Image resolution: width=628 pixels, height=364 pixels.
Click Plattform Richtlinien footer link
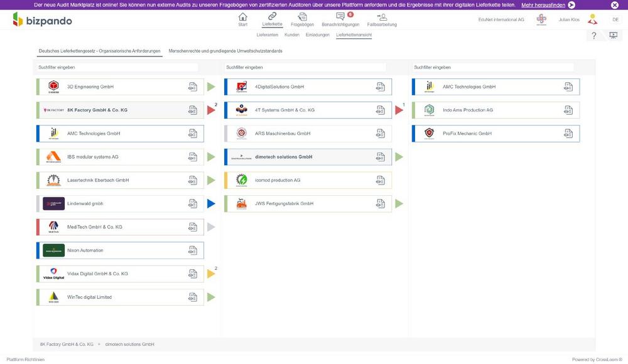pyautogui.click(x=26, y=360)
